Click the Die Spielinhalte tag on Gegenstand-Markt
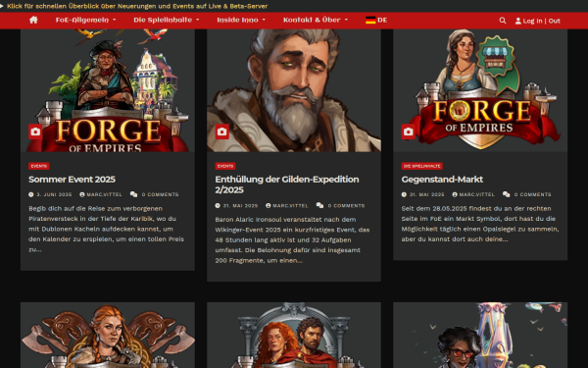The image size is (588, 368). click(421, 166)
